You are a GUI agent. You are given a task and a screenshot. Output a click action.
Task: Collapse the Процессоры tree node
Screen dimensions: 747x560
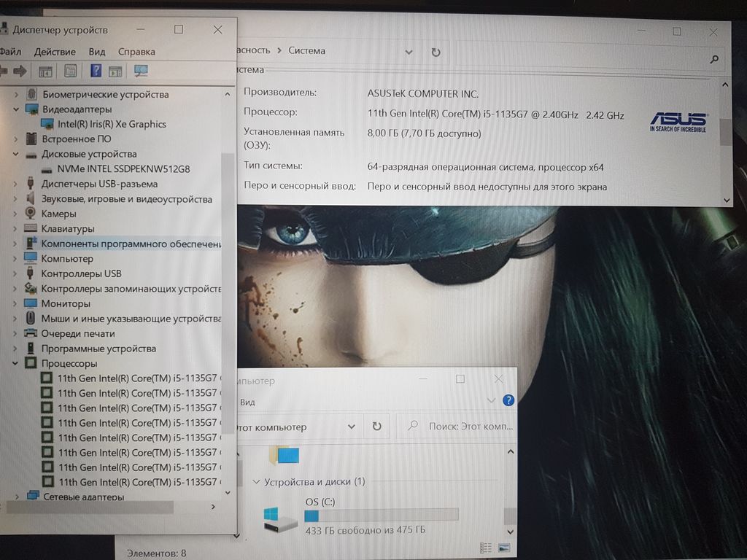point(16,363)
